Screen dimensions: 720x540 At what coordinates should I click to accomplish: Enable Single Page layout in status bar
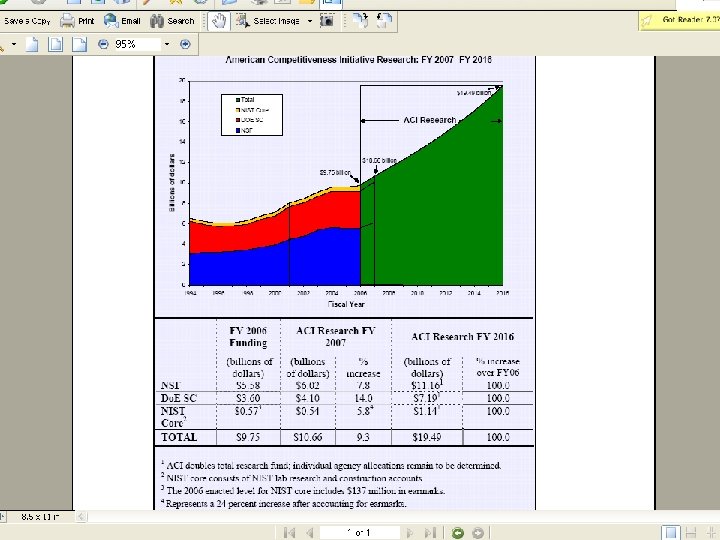(671, 533)
